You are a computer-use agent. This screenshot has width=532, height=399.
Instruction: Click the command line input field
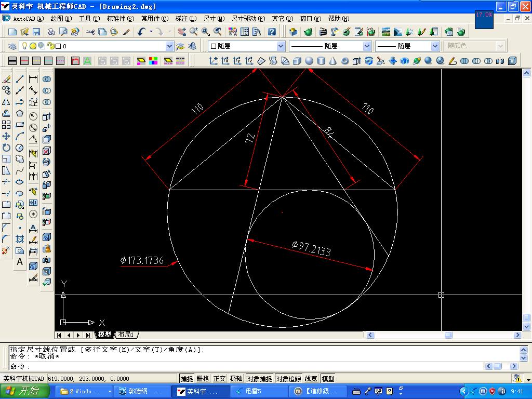246,366
